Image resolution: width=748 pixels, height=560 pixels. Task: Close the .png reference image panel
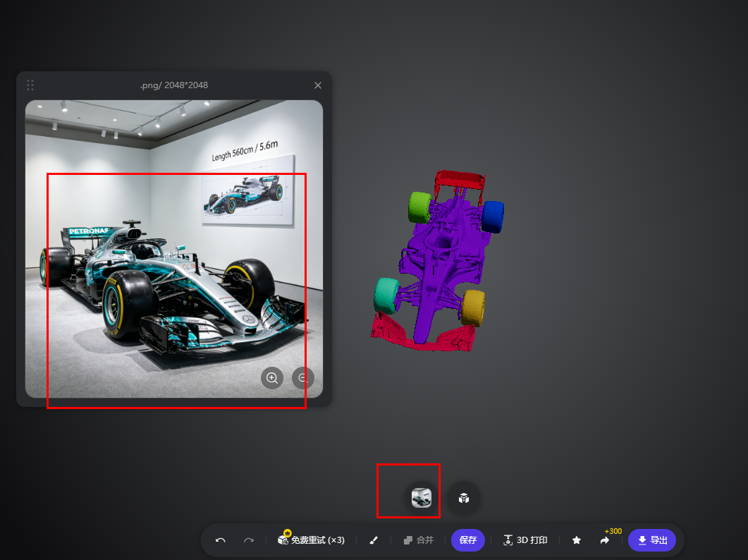[318, 85]
